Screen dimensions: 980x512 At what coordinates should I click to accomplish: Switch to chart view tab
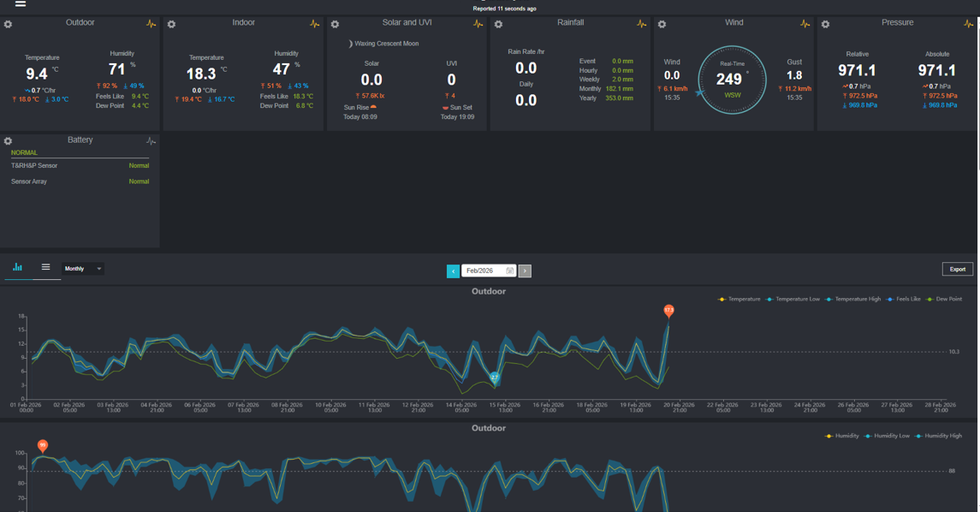click(17, 268)
